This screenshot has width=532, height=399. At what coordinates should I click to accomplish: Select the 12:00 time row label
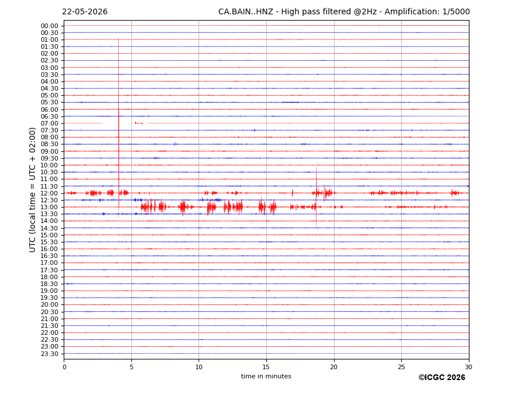point(49,193)
